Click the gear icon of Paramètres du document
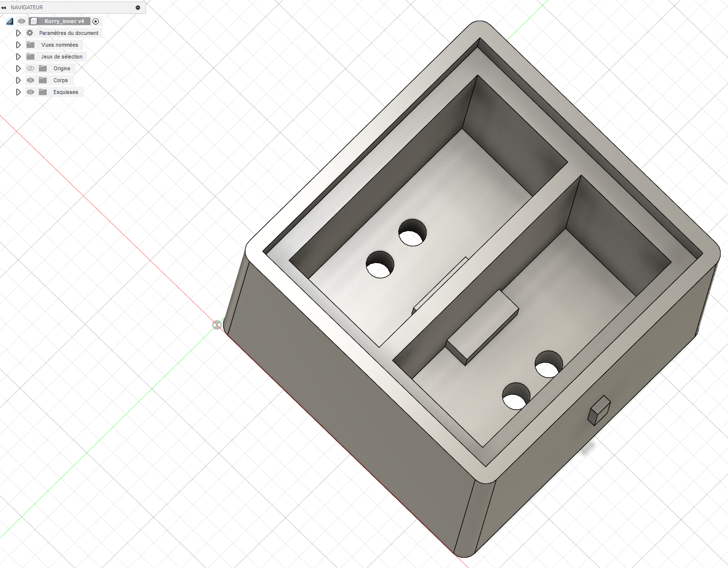 click(x=30, y=33)
